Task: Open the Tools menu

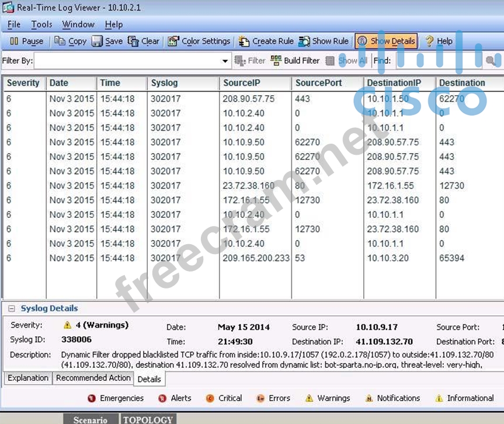Action: tap(41, 25)
